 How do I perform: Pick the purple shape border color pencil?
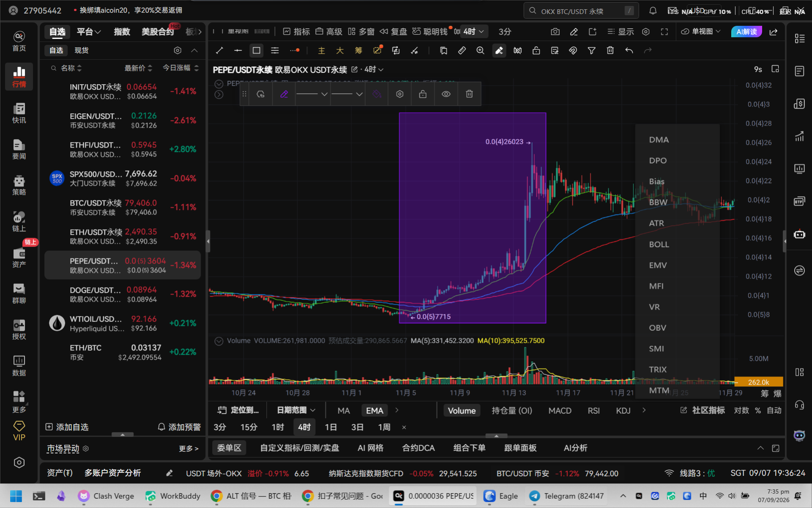(x=284, y=94)
